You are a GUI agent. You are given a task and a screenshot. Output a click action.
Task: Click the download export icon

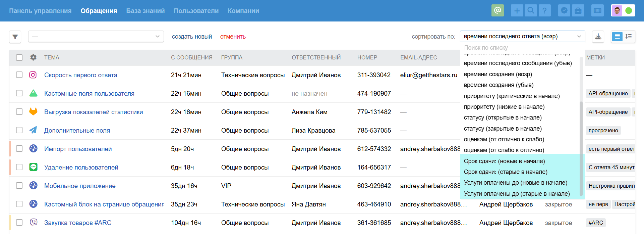[x=598, y=36]
